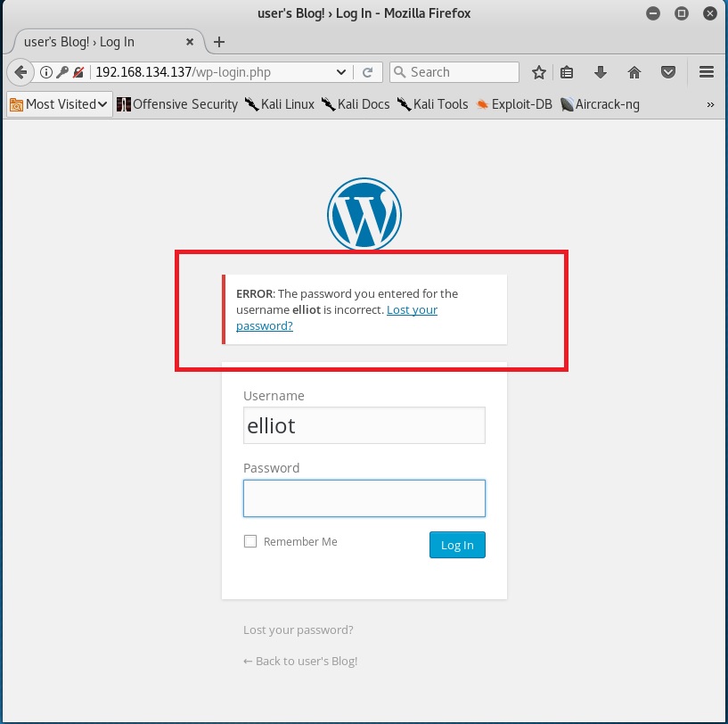Follow "Back to user's Blog!" link

point(300,661)
